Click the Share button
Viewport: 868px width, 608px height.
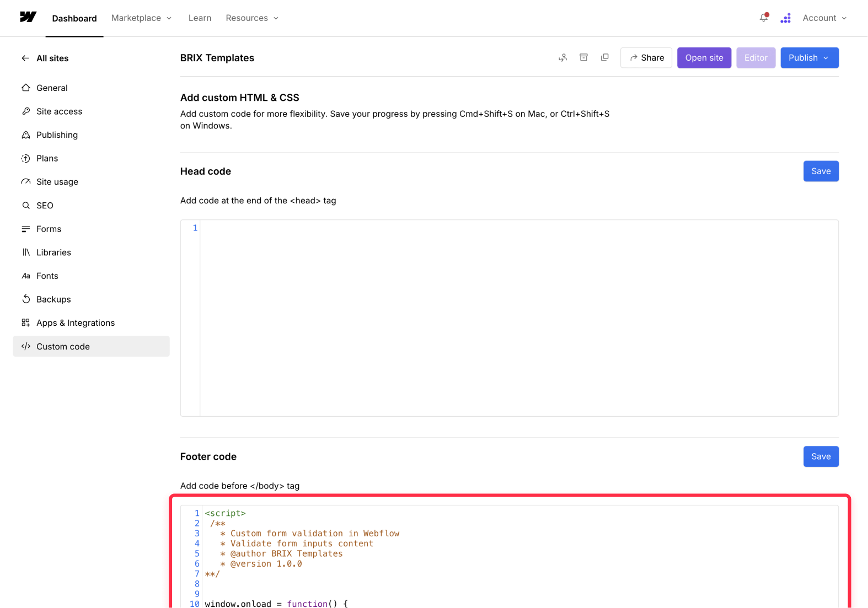coord(646,58)
